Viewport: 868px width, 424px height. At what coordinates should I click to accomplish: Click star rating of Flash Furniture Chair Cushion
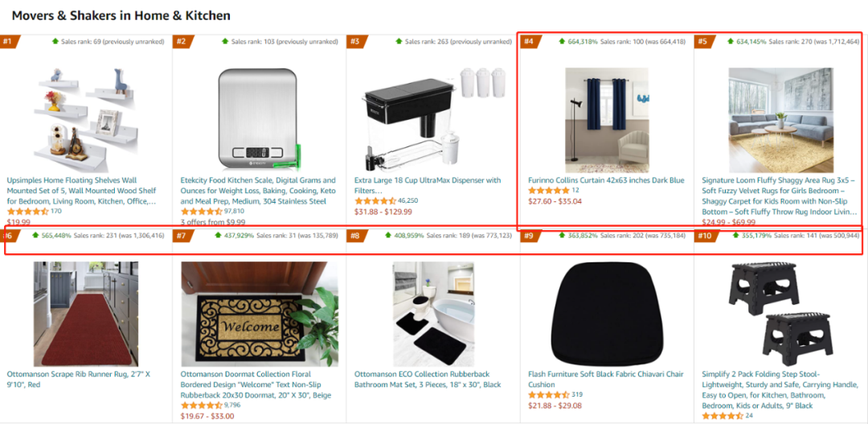549,395
